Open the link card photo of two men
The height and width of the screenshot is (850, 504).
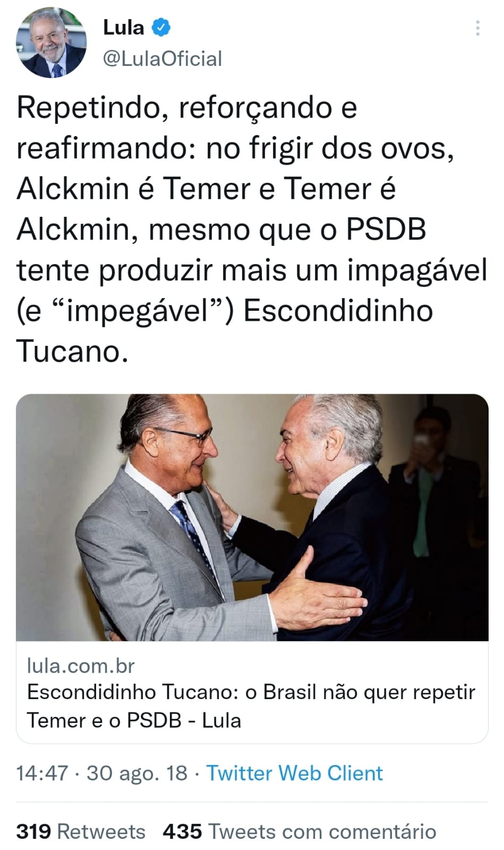coord(252,517)
